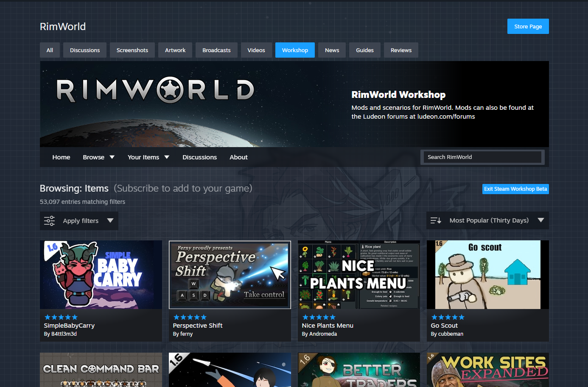Click the filter sliders icon beside Apply filters
The width and height of the screenshot is (588, 387).
[49, 220]
